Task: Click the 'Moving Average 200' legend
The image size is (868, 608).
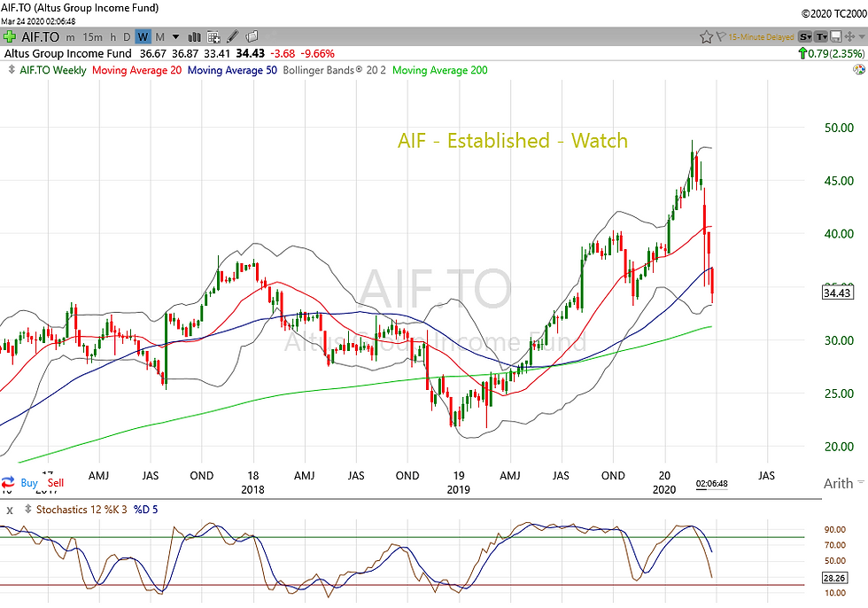Action: pyautogui.click(x=440, y=70)
